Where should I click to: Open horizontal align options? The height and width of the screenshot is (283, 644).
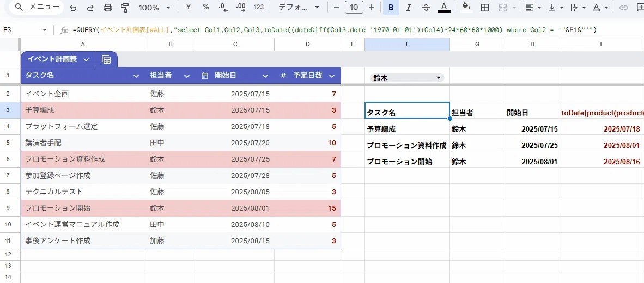click(533, 8)
